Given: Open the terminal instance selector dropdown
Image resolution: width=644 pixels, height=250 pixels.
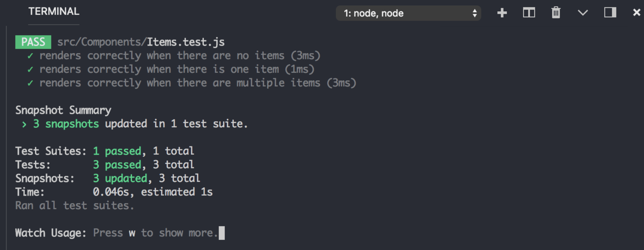Looking at the screenshot, I should [x=408, y=13].
